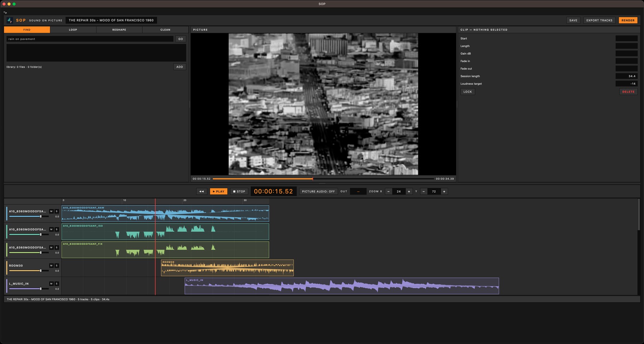Click the project title field
The width and height of the screenshot is (644, 344).
[111, 20]
